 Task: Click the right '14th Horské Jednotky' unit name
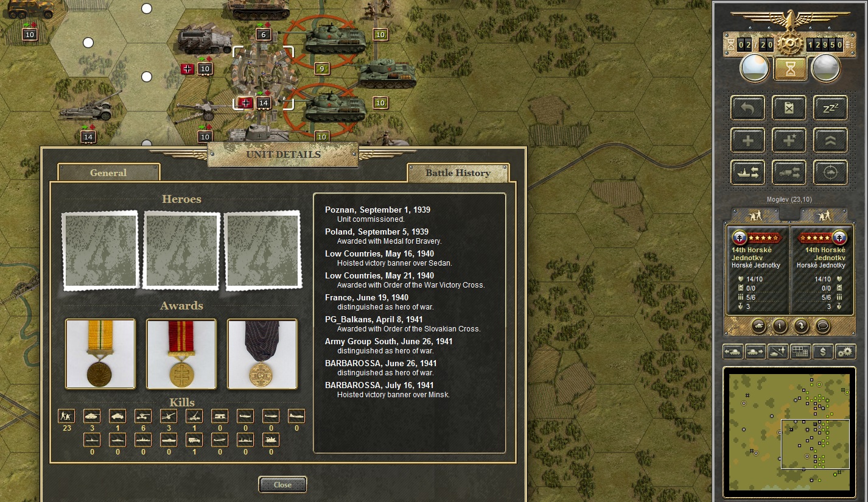tap(825, 253)
